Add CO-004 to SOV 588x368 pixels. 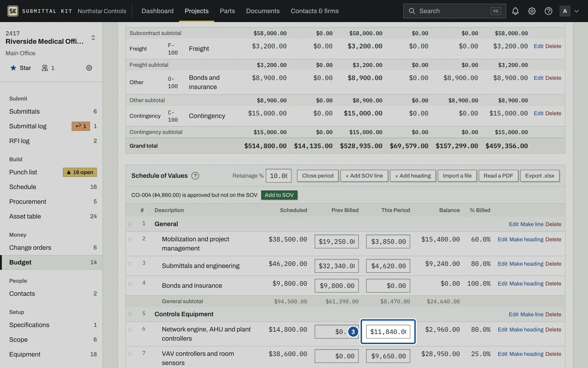tap(279, 195)
